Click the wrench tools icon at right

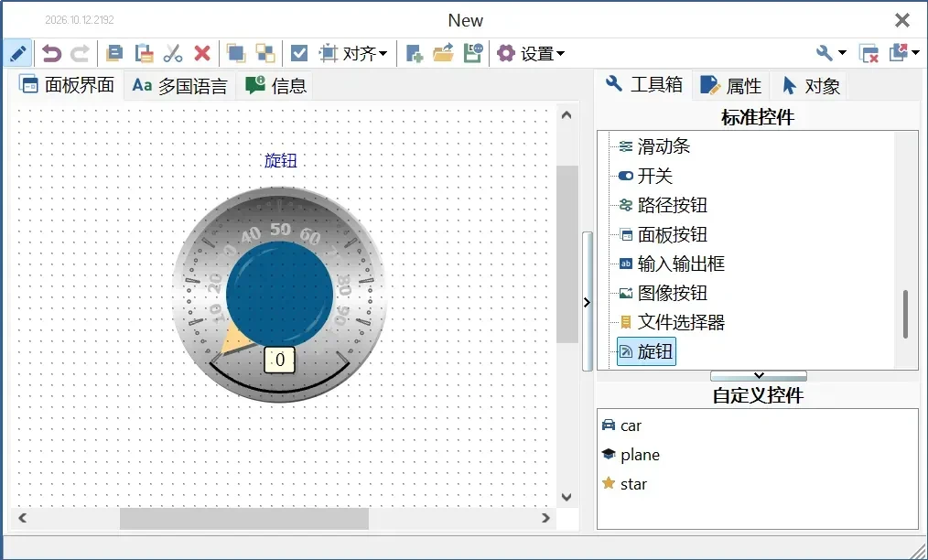point(825,53)
